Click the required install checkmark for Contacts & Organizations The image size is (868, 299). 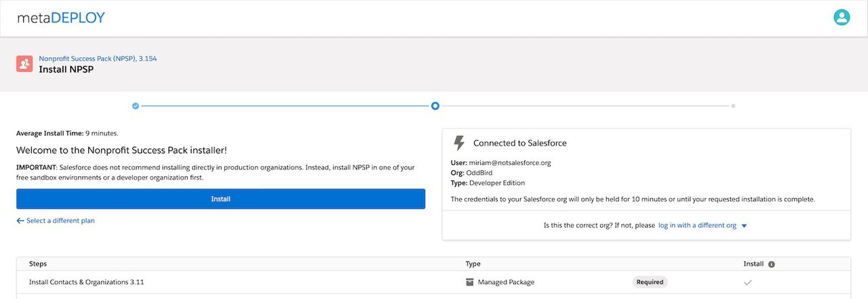tap(748, 282)
